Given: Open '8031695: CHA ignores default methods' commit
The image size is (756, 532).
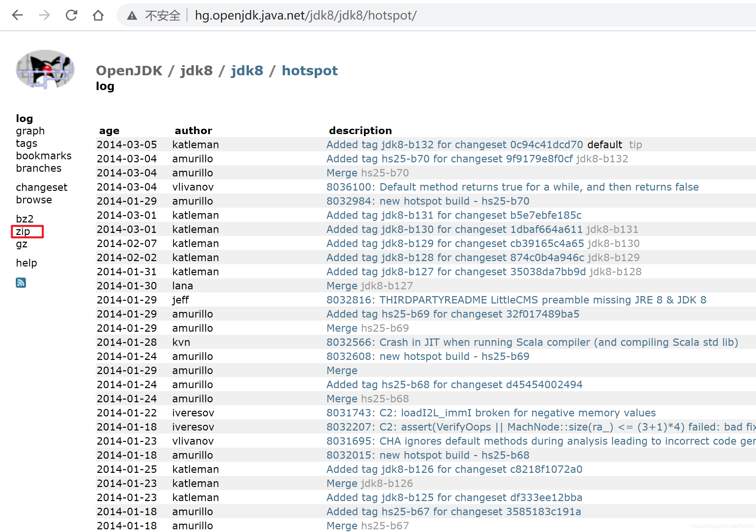Looking at the screenshot, I should point(541,441).
